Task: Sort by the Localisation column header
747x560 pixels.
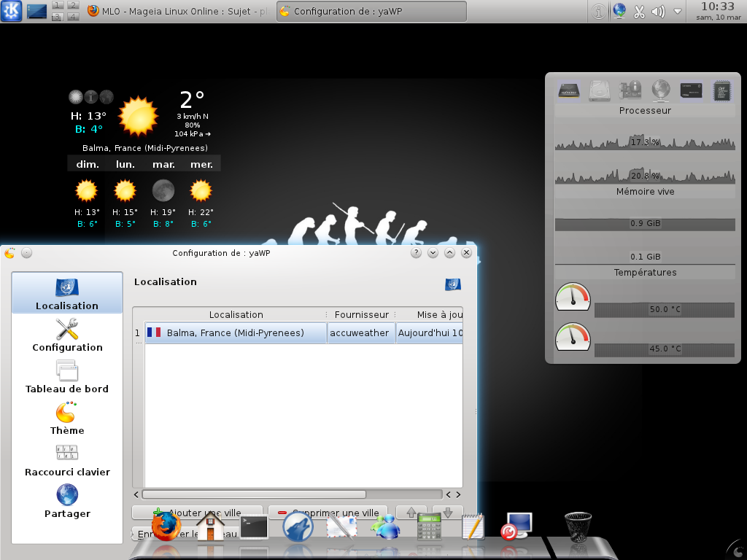Action: pyautogui.click(x=236, y=315)
